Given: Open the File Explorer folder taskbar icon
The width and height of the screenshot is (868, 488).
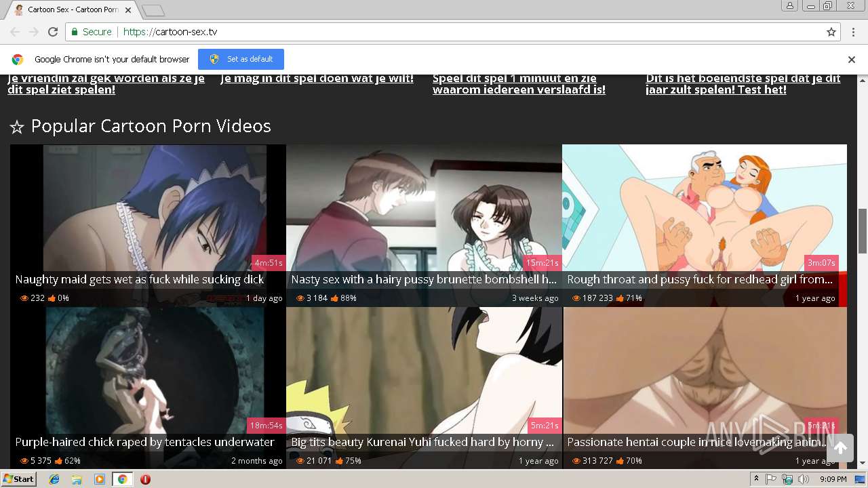Looking at the screenshot, I should (77, 479).
